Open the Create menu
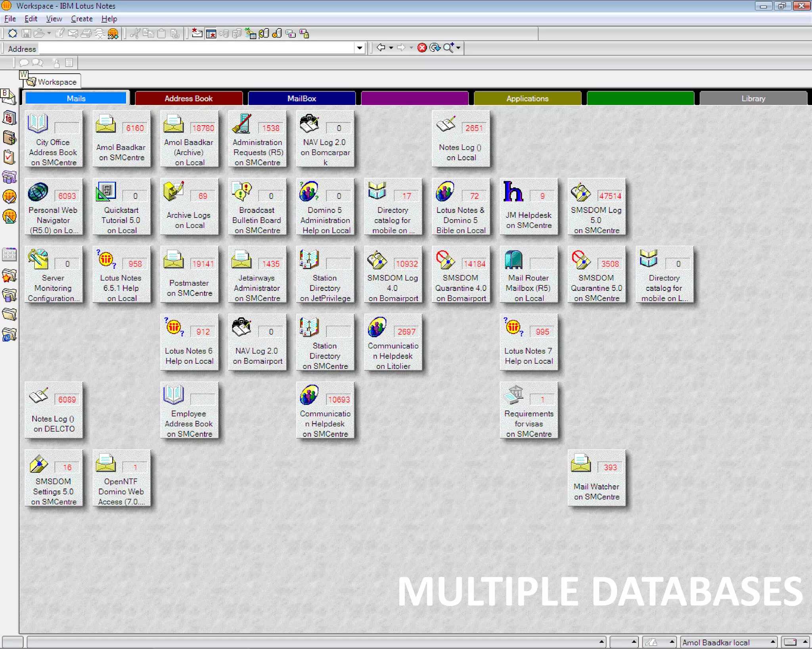 click(82, 19)
